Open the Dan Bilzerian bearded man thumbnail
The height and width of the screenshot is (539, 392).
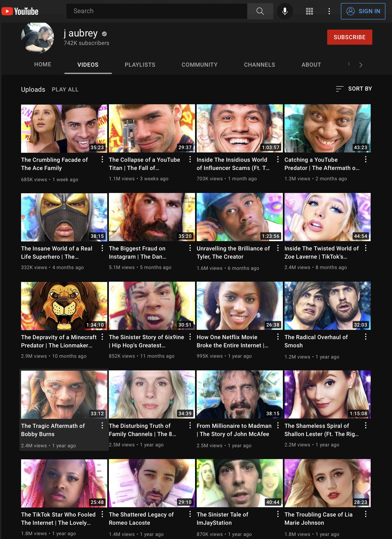pyautogui.click(x=152, y=217)
